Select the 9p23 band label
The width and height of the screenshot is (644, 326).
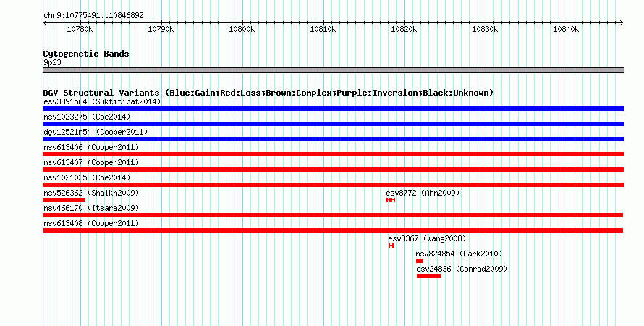tap(52, 63)
